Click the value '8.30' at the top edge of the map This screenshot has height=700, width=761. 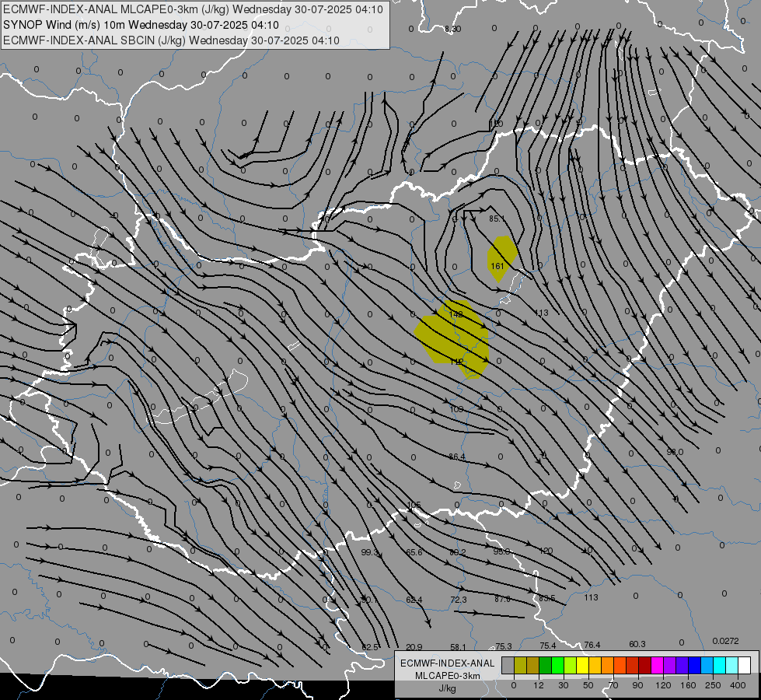coord(453,29)
